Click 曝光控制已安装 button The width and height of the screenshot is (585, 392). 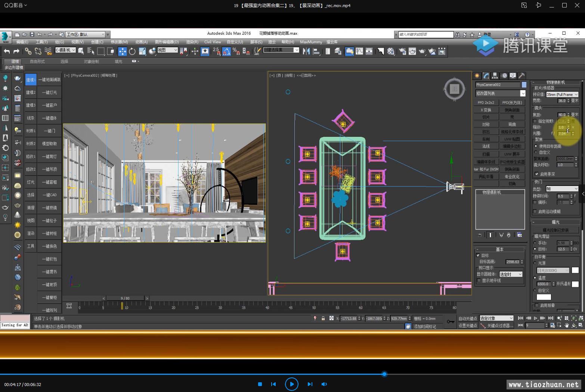click(555, 230)
